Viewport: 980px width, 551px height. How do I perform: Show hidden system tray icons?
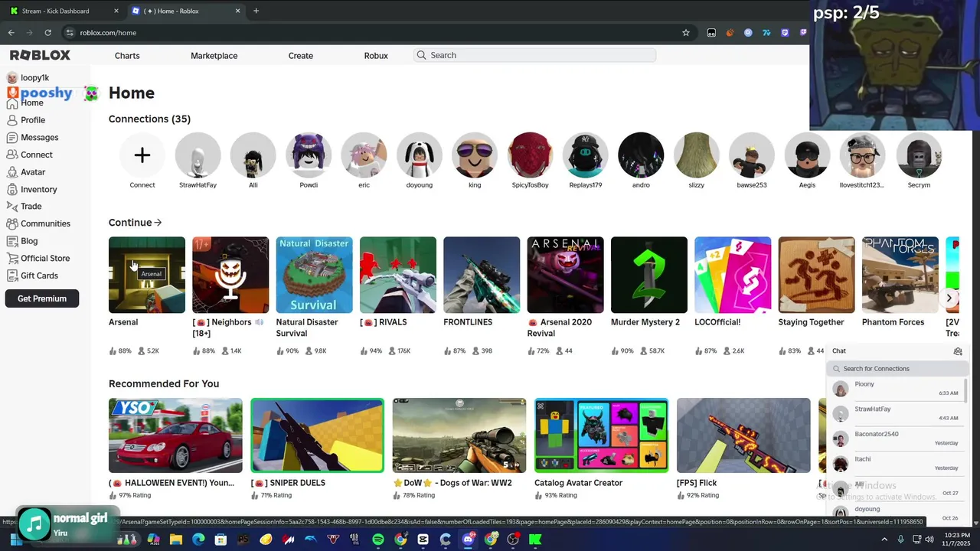pos(885,540)
